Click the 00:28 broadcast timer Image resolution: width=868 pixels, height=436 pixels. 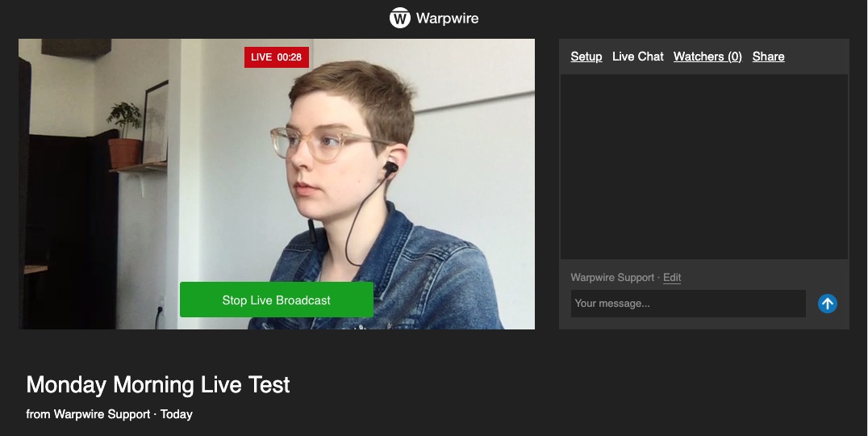[289, 57]
